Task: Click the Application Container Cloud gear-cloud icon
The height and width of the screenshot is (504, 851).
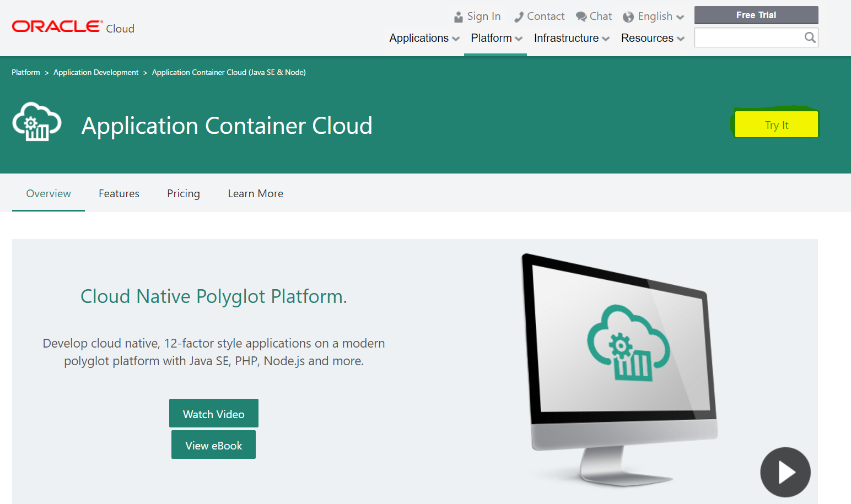Action: pos(36,122)
